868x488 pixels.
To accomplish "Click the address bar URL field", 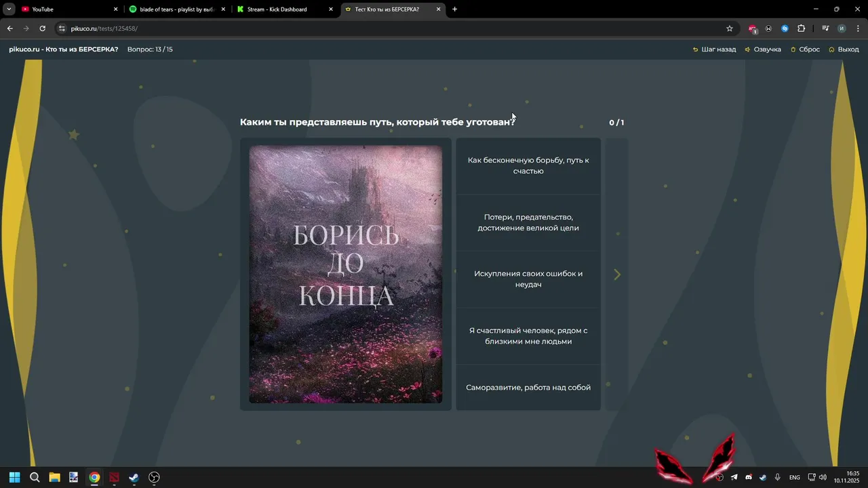I will coord(393,28).
